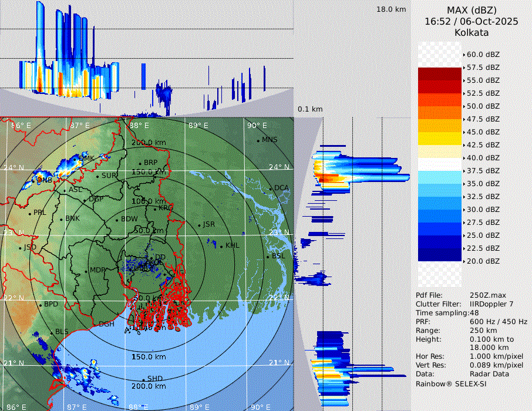The height and width of the screenshot is (411, 532).
Task: Click the Rainbow SELEX-SI footer text
Action: pos(450,383)
